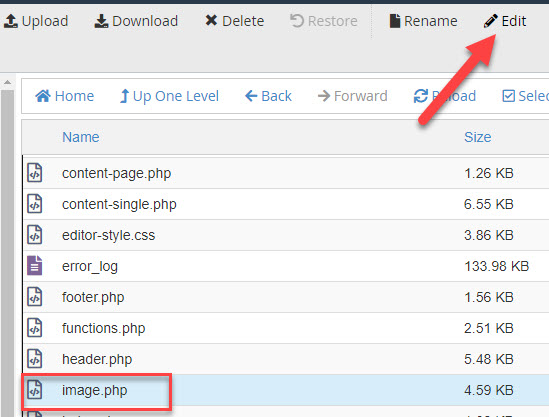Click the Reload refresh icon
The image size is (549, 417).
[x=421, y=96]
